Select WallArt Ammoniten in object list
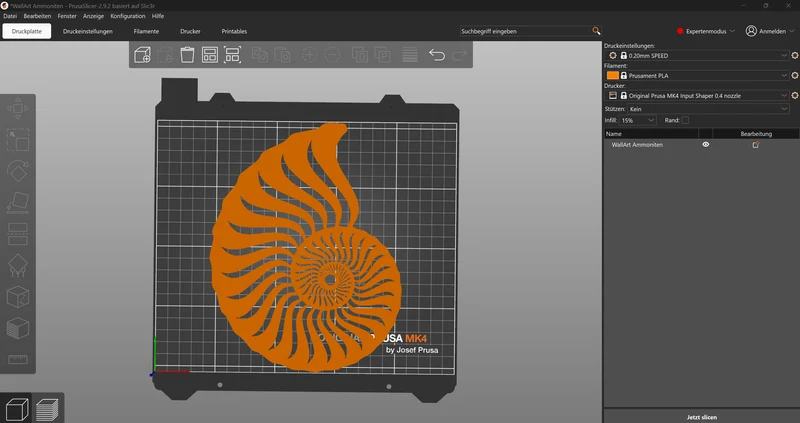This screenshot has height=423, width=800. (637, 145)
